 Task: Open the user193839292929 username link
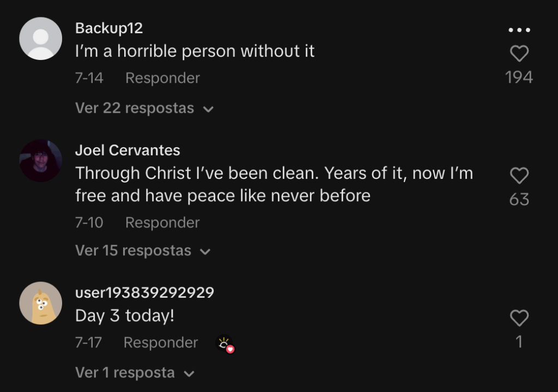[144, 293]
